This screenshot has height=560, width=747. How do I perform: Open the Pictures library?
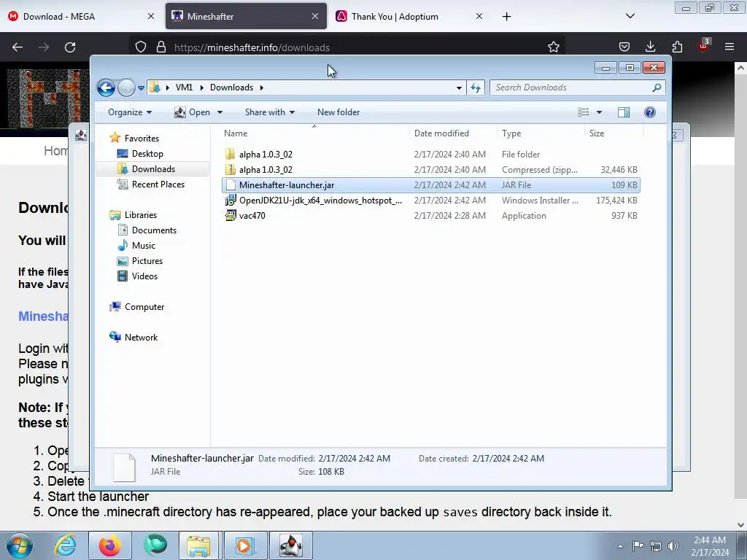coord(147,261)
